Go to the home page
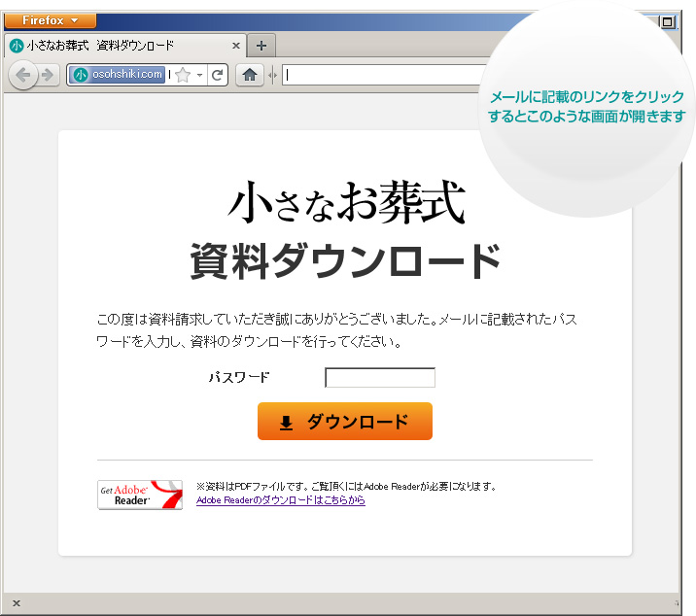Screen dimensions: 696x616 click(x=250, y=75)
